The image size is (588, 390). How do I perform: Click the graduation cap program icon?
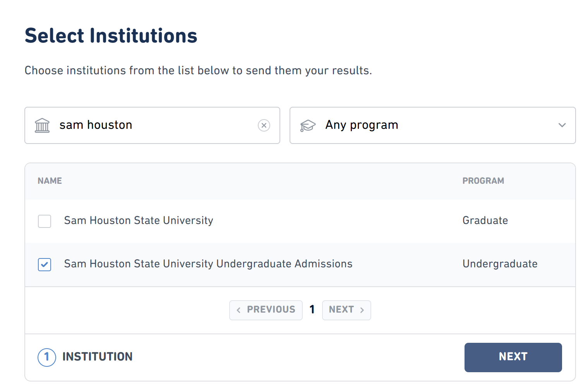click(308, 125)
